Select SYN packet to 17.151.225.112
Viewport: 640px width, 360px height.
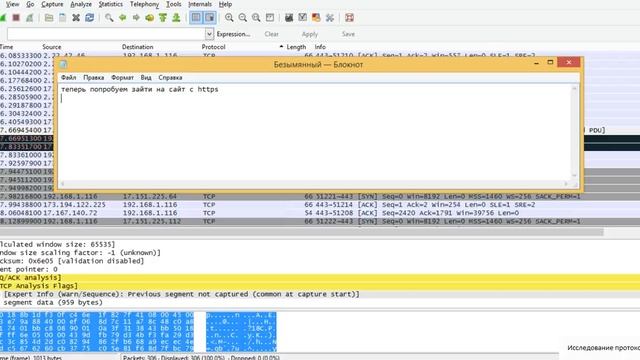click(320, 221)
